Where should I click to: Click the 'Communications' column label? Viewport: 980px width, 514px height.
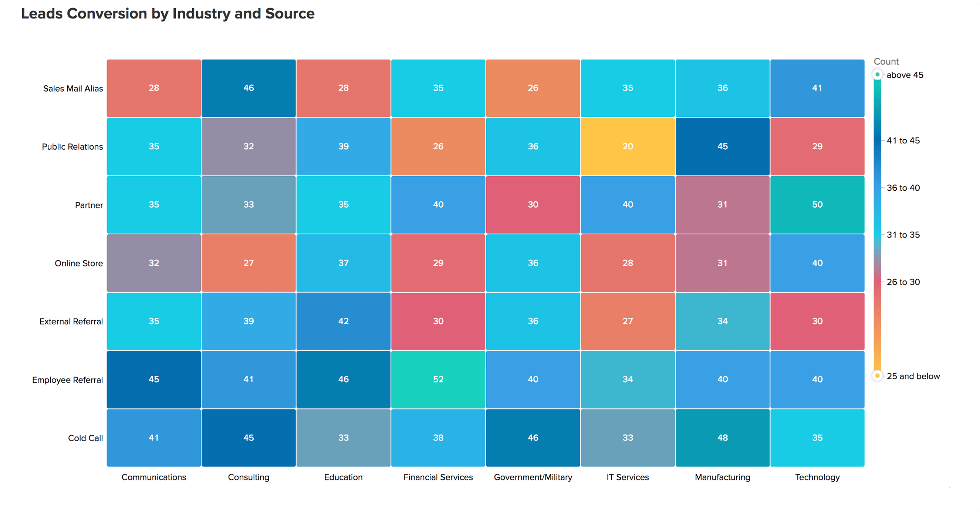(154, 477)
